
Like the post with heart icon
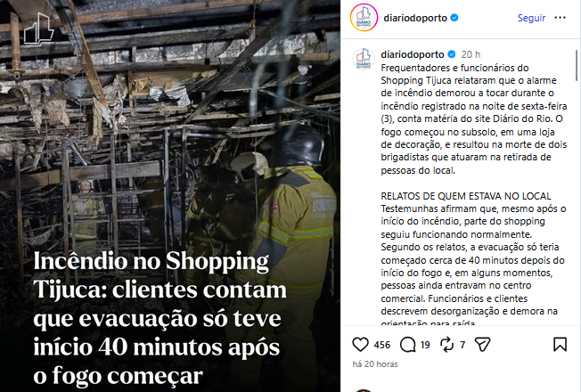[360, 345]
